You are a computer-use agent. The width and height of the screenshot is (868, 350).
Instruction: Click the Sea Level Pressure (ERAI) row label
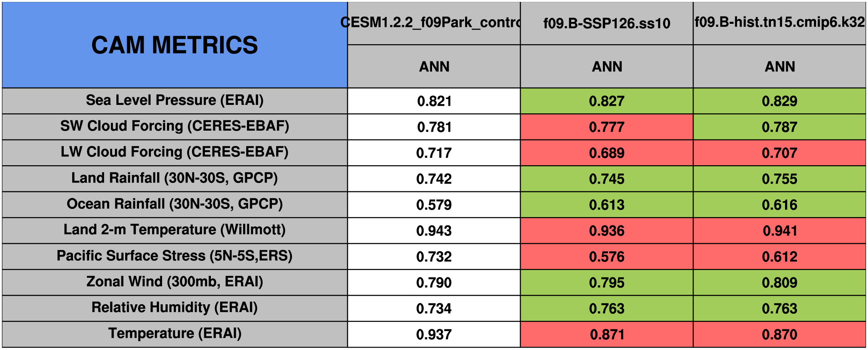click(174, 101)
